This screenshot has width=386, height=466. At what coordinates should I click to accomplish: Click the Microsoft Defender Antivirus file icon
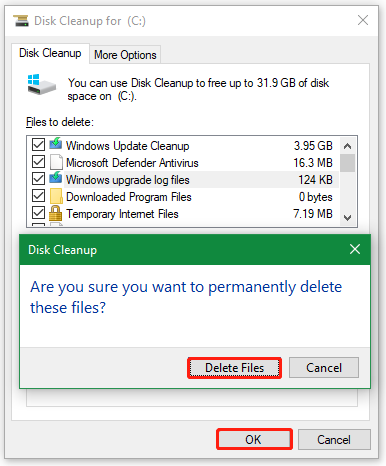[x=56, y=162]
